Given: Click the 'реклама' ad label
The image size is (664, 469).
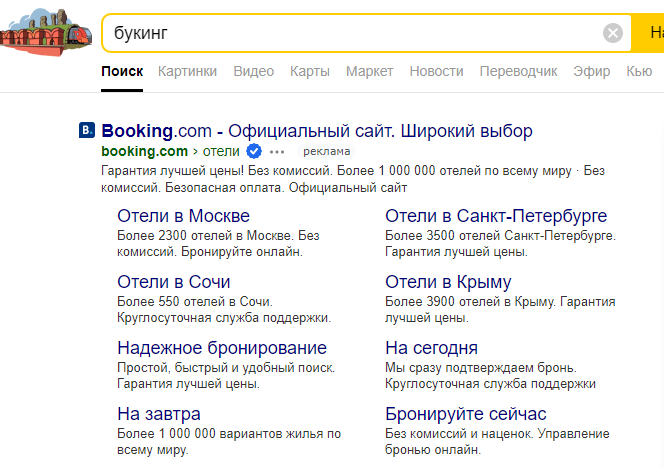Looking at the screenshot, I should 326,151.
